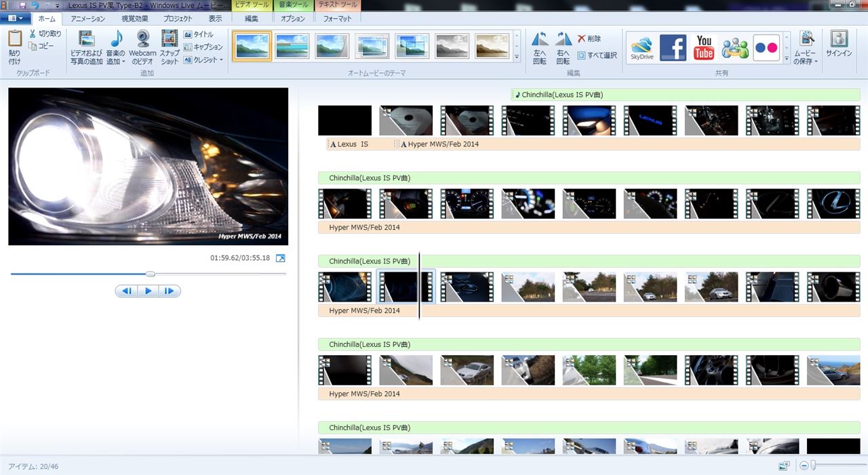Screen dimensions: 868x475
Task: Select the 'Lexus IS' title caption
Action: click(360, 144)
